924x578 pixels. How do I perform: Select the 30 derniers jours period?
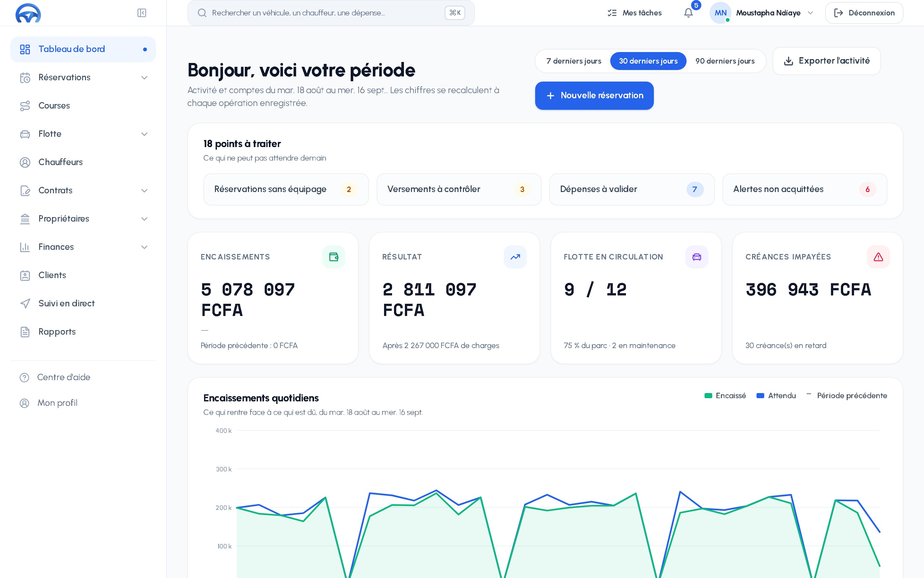click(x=648, y=61)
